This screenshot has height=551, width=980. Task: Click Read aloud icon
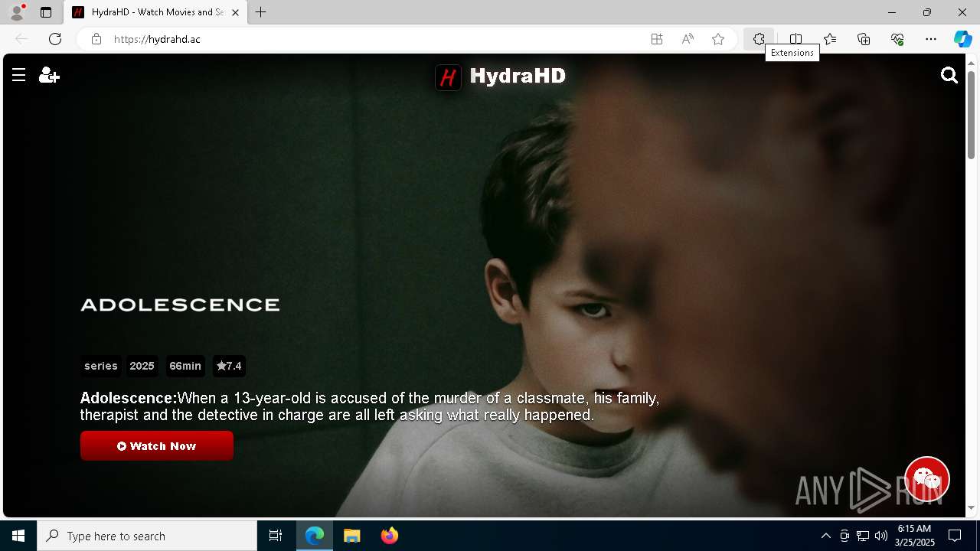click(x=688, y=39)
